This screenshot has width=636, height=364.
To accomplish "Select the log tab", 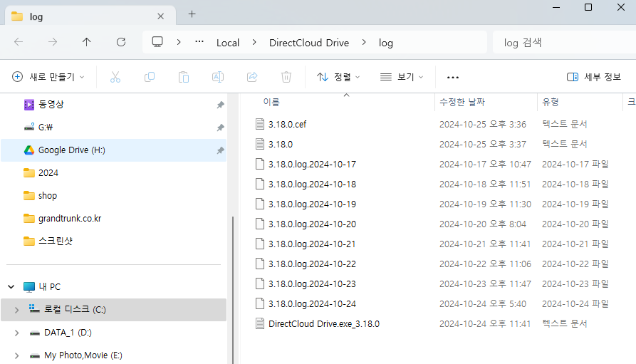I will [90, 16].
